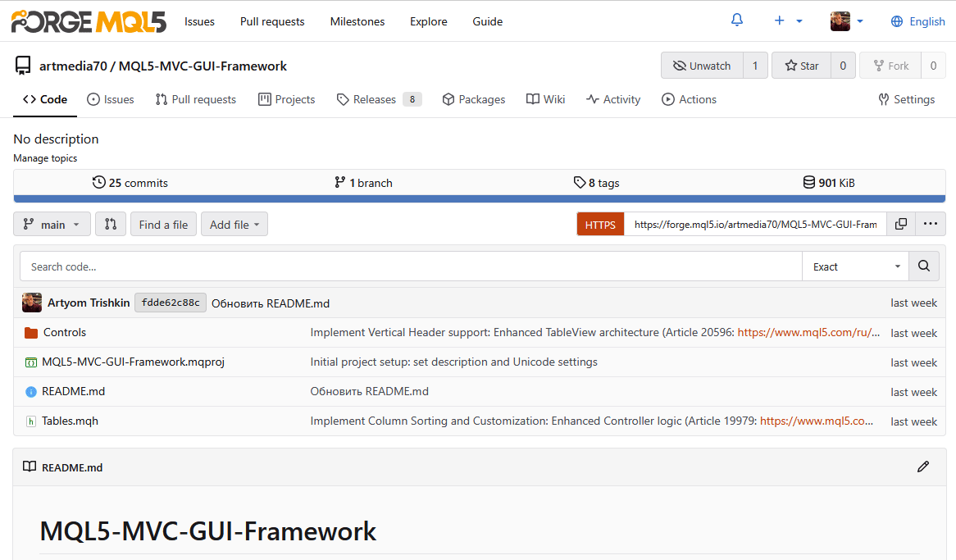
Task: Edit README.md with the pencil icon
Action: pyautogui.click(x=923, y=467)
